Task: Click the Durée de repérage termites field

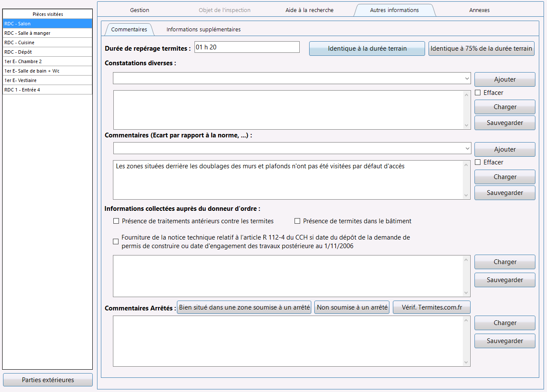Action: tap(247, 47)
